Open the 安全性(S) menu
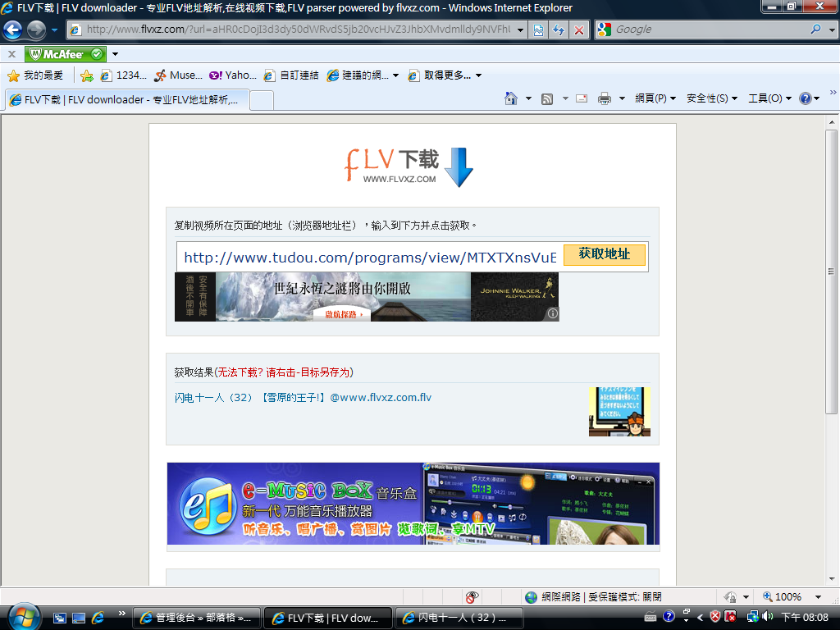 (x=712, y=98)
